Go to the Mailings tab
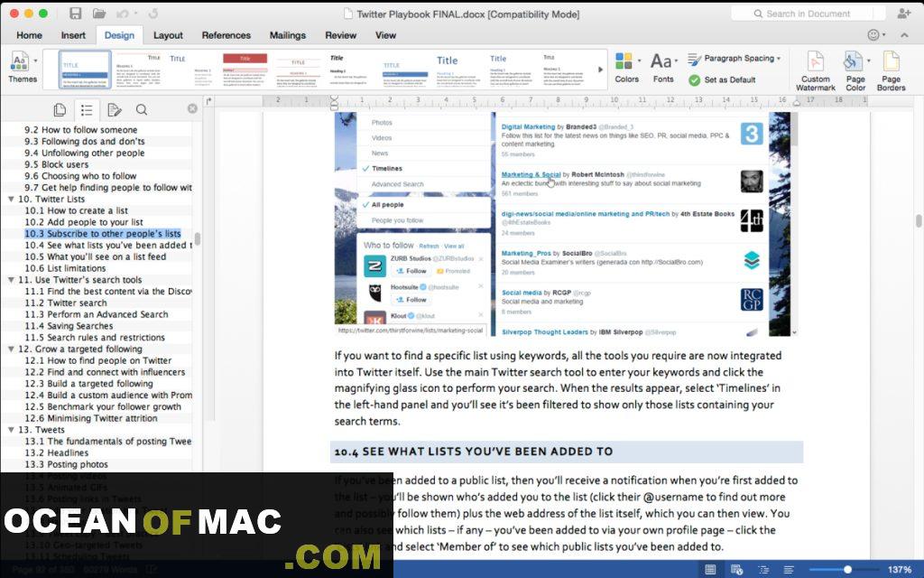This screenshot has height=578, width=924. [288, 35]
